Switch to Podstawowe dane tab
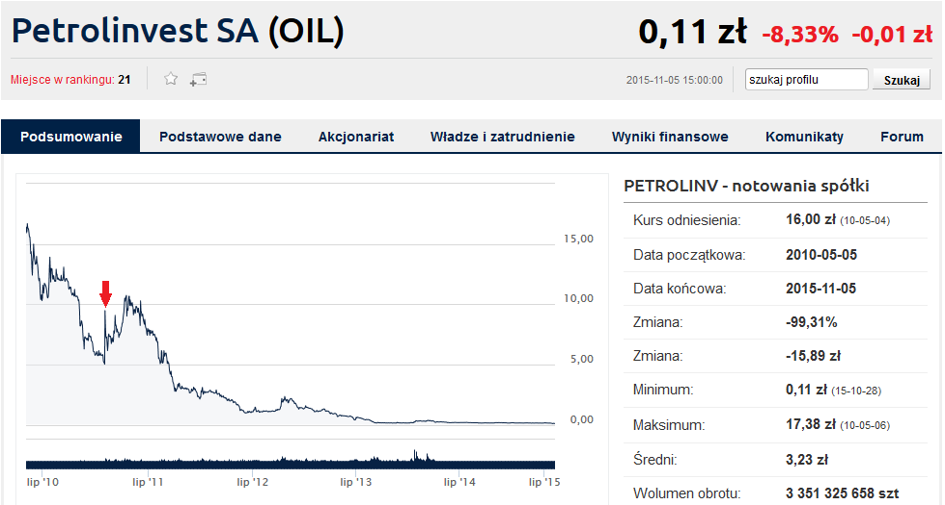 click(x=220, y=137)
